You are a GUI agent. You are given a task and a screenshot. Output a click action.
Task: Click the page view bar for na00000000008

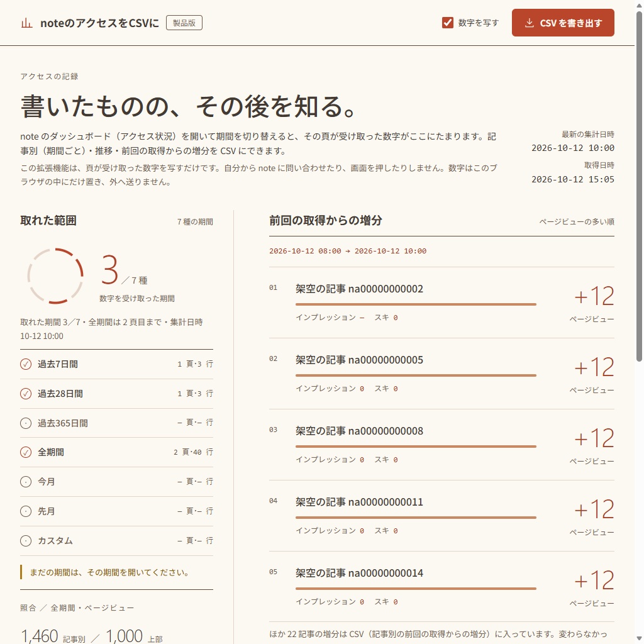pyautogui.click(x=416, y=447)
